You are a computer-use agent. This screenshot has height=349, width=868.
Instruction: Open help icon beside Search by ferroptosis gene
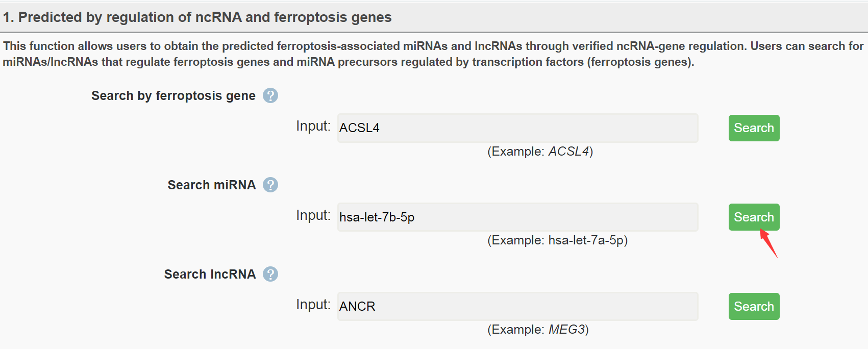(270, 95)
